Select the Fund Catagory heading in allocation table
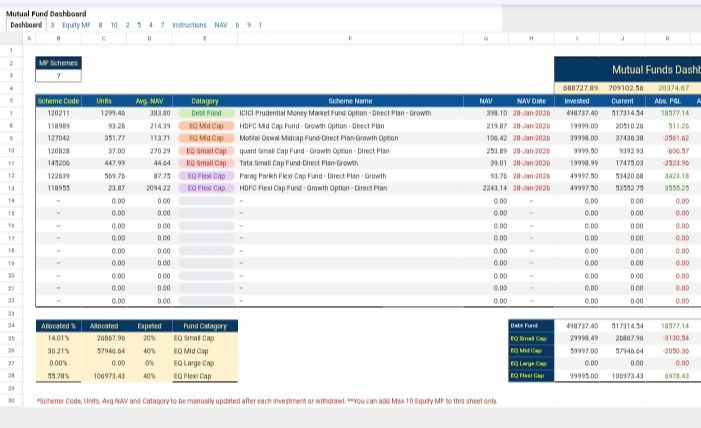 pyautogui.click(x=205, y=326)
